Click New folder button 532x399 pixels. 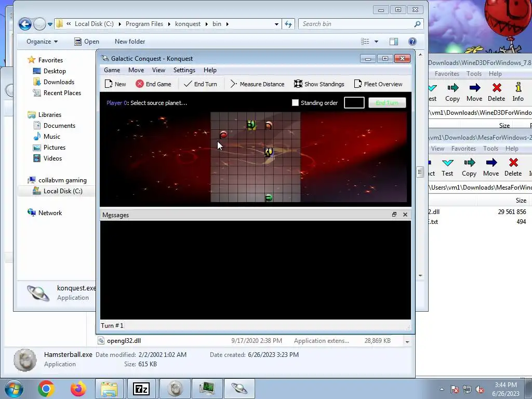(x=130, y=42)
